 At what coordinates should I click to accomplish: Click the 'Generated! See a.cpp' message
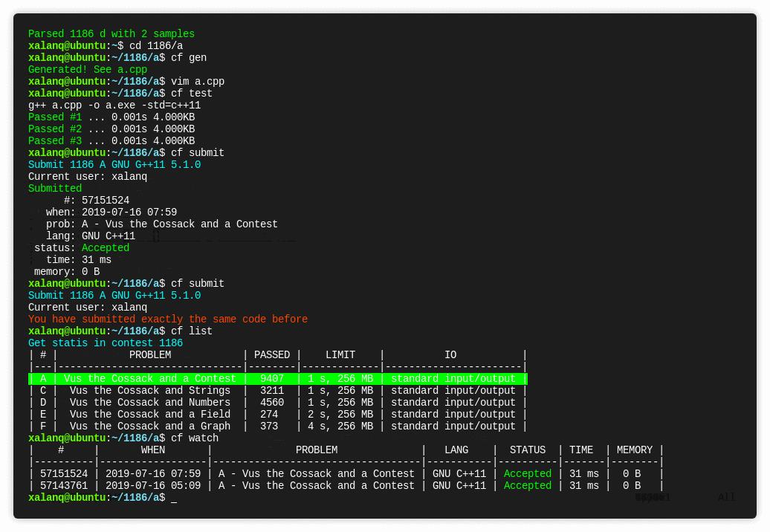(86, 69)
